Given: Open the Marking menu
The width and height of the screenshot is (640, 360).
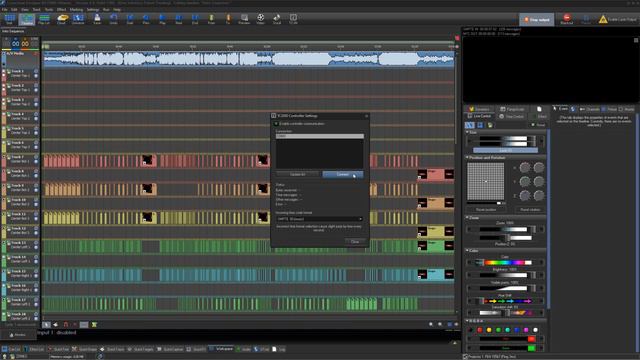Looking at the screenshot, I should [x=76, y=9].
